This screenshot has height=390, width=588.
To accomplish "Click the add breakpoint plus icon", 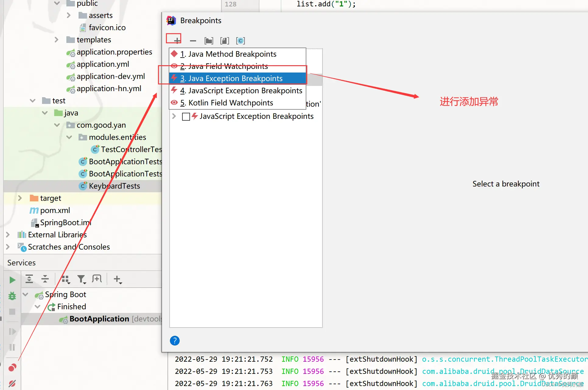I will click(x=177, y=41).
